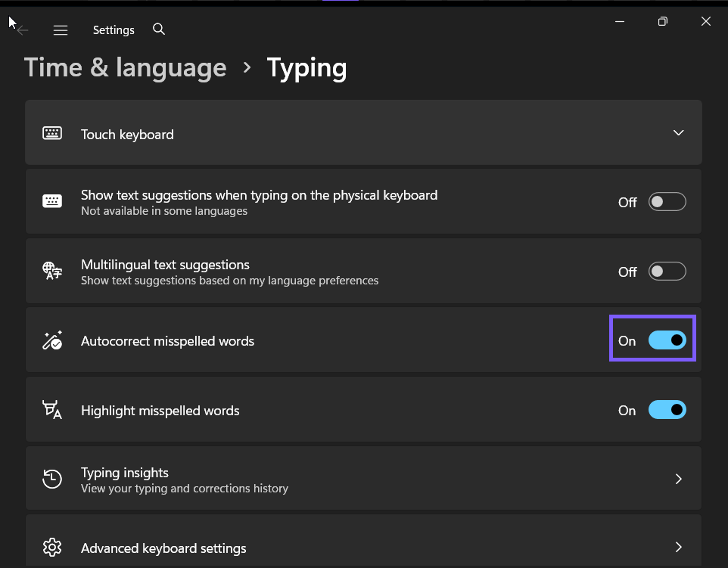Open Typing insights via its chevron

tap(678, 479)
